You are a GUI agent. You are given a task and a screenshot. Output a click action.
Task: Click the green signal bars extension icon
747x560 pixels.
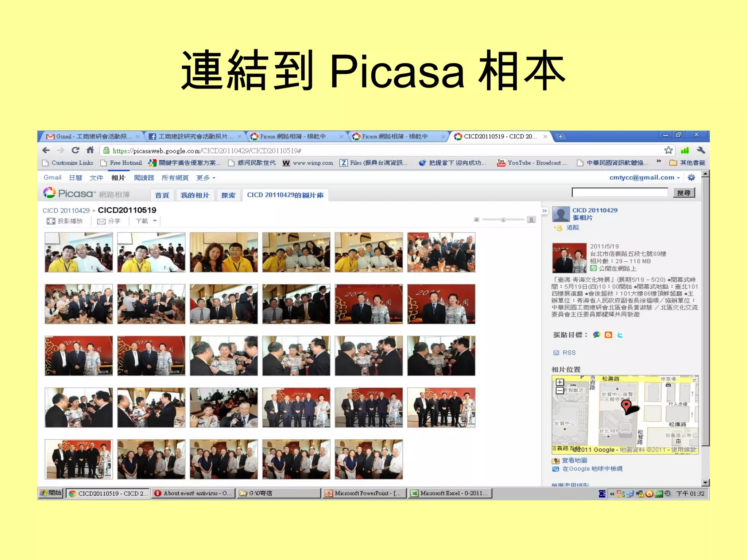click(x=685, y=150)
